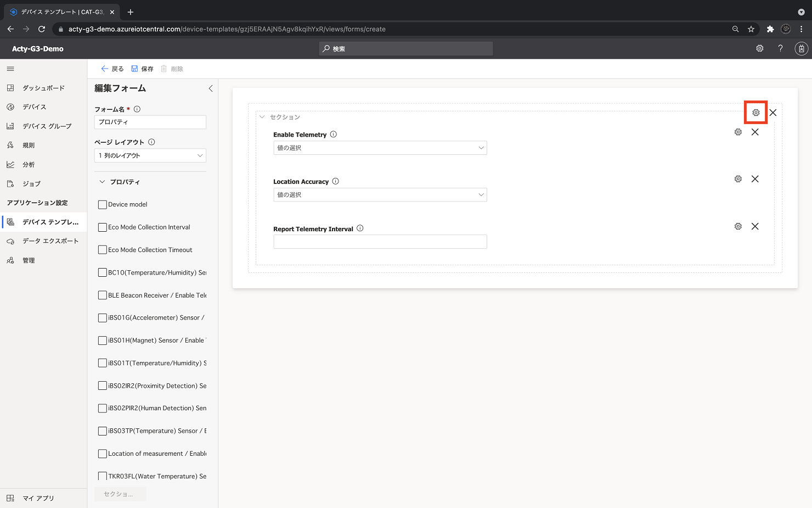The width and height of the screenshot is (812, 508).
Task: Click info icon beside Report Telemetry Interval
Action: [x=360, y=228]
